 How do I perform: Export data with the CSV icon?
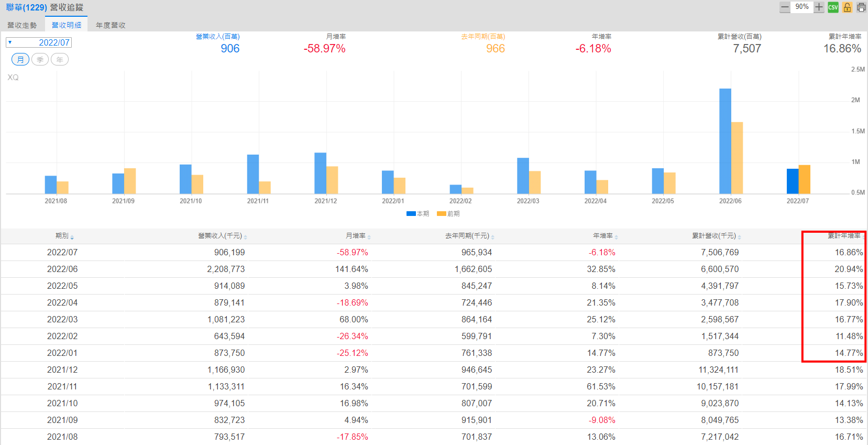click(x=833, y=7)
